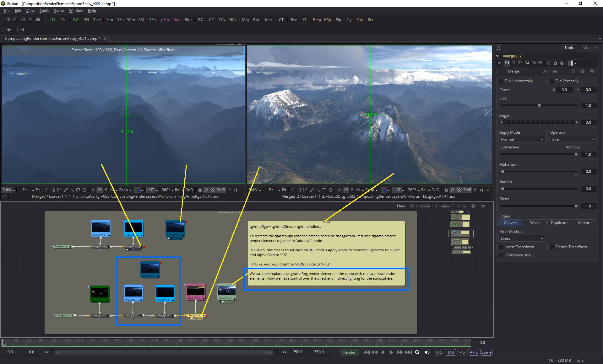Open Operator dropdown showing Over
This screenshot has width=603, height=364.
click(573, 139)
